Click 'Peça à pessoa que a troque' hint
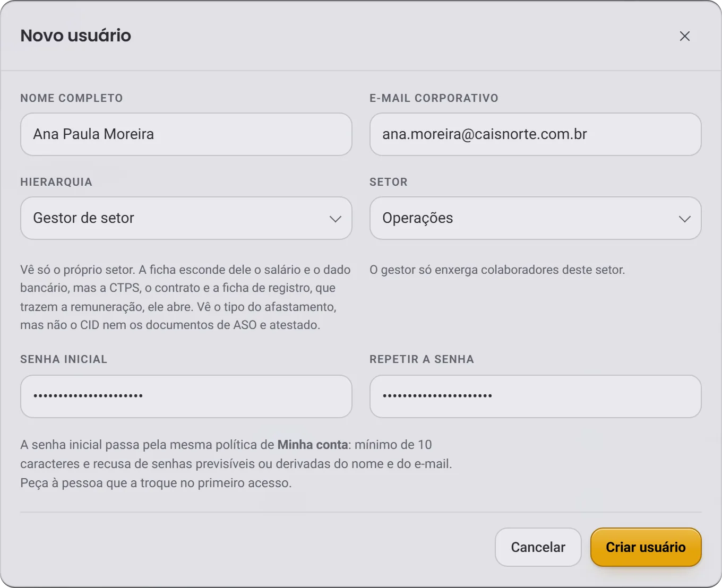 pos(156,483)
